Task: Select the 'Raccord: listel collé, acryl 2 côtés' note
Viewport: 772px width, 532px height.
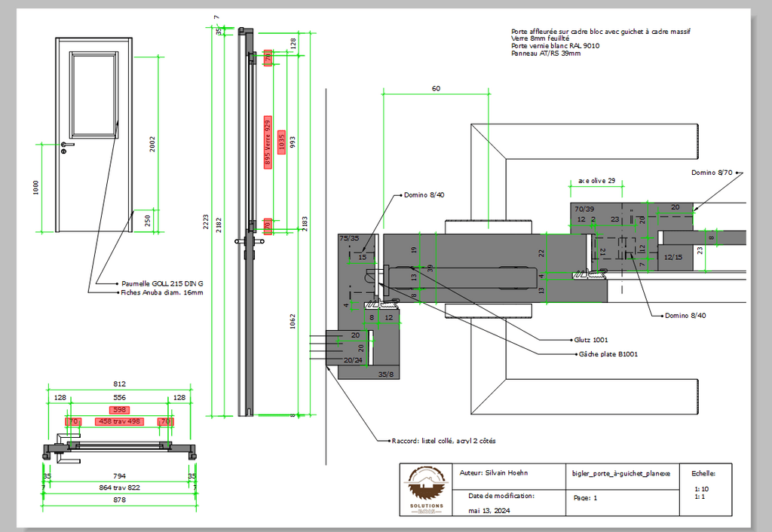Action: (x=443, y=442)
